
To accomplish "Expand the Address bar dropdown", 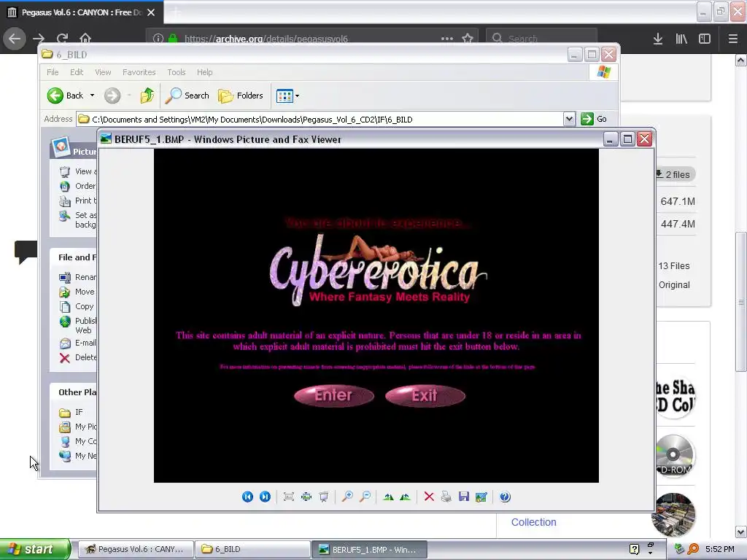I will click(x=569, y=119).
